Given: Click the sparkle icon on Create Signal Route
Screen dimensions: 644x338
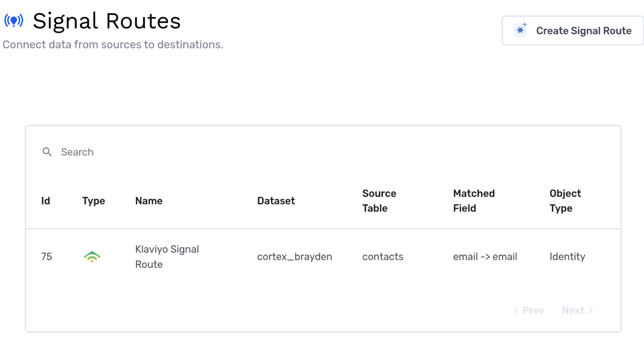Looking at the screenshot, I should pos(521,30).
